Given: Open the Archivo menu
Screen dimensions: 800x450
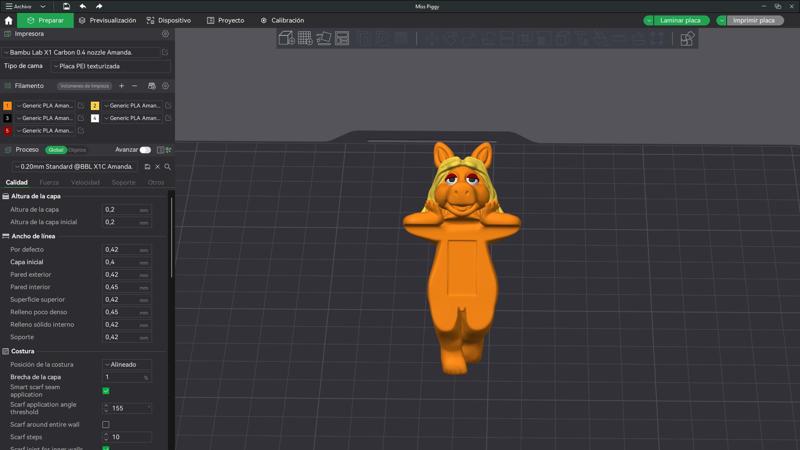Looking at the screenshot, I should 19,6.
